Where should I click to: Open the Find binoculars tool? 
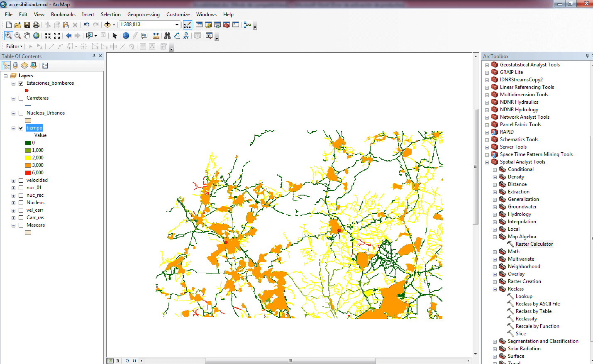click(167, 36)
